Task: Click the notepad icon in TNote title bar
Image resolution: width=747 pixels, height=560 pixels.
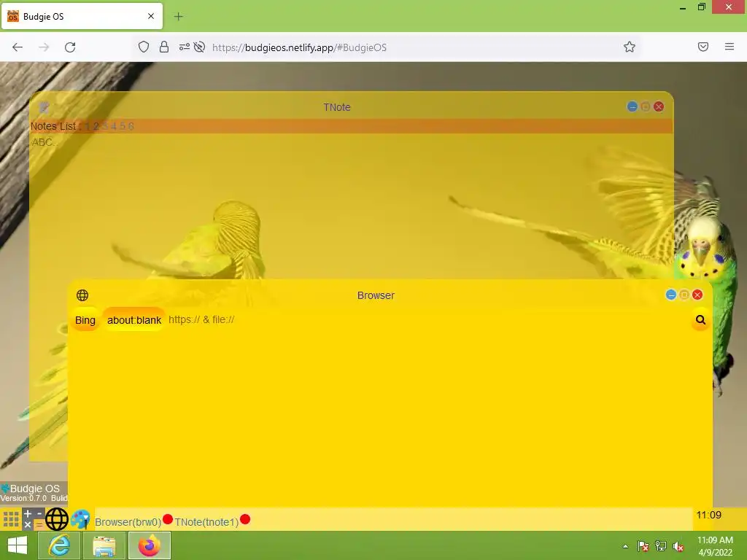Action: pyautogui.click(x=44, y=107)
